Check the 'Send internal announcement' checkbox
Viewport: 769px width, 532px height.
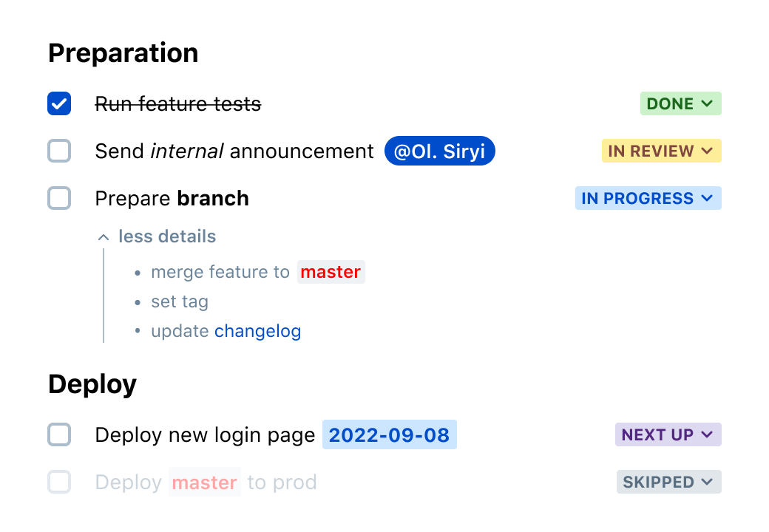click(58, 151)
